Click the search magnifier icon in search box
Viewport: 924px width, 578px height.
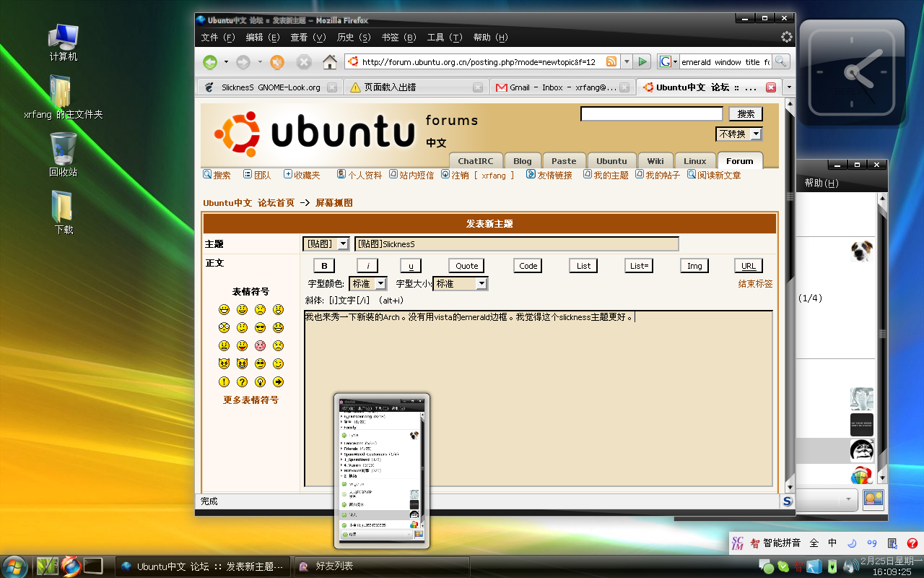click(x=781, y=62)
